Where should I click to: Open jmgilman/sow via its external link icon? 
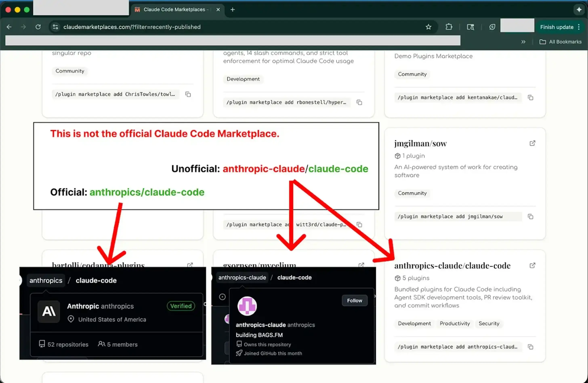pos(533,143)
